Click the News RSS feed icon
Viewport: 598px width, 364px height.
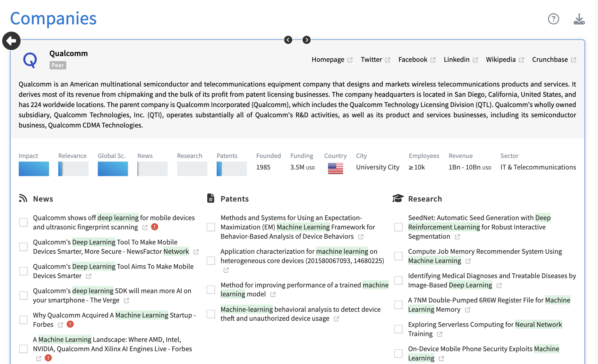click(23, 199)
